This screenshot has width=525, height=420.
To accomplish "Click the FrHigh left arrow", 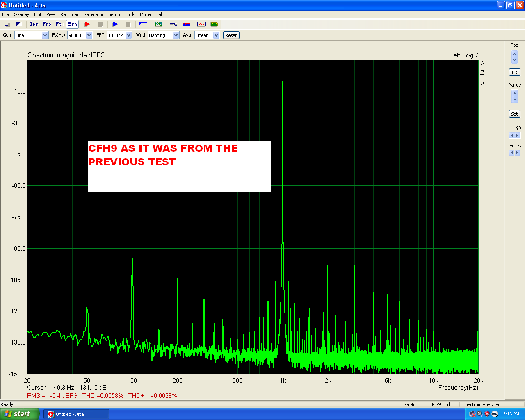I will [x=511, y=135].
